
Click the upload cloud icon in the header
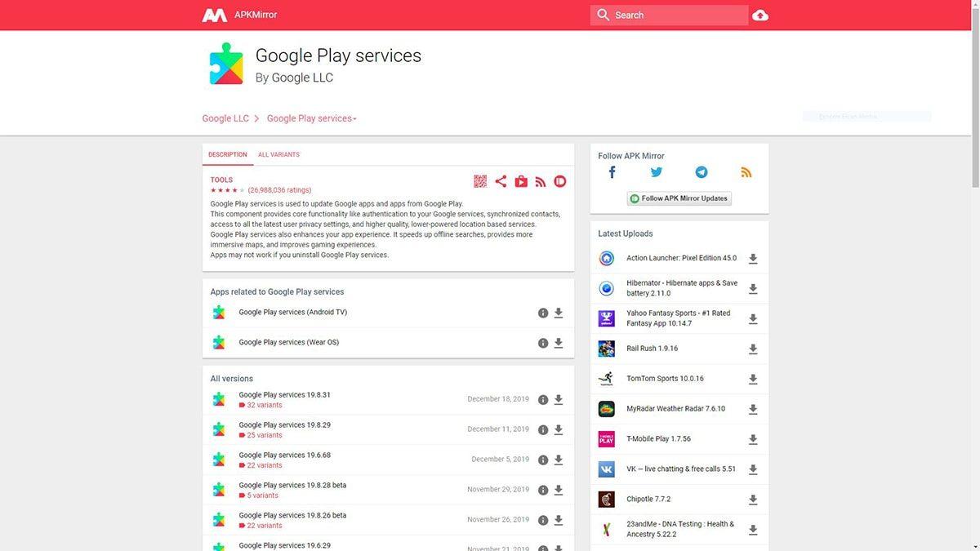[x=760, y=15]
